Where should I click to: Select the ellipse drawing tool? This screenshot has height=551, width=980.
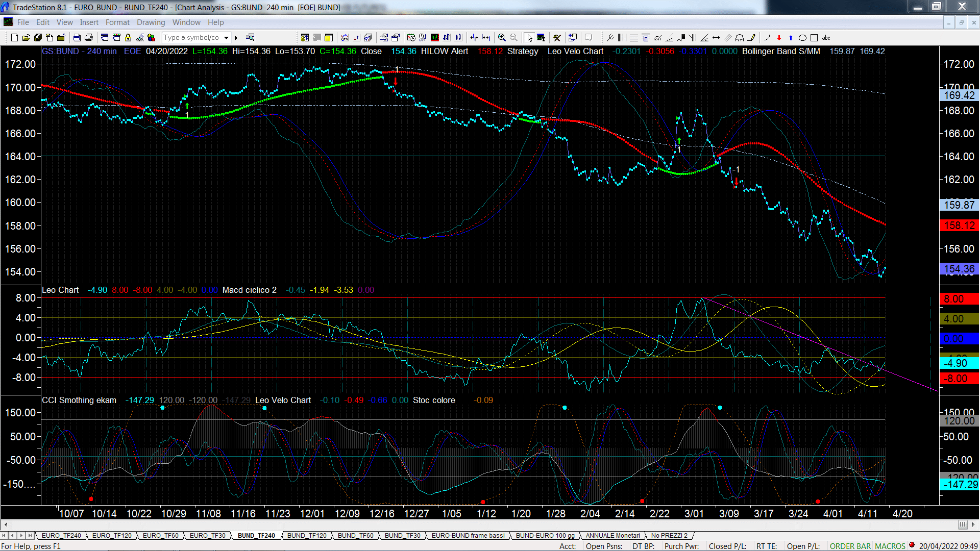click(802, 38)
